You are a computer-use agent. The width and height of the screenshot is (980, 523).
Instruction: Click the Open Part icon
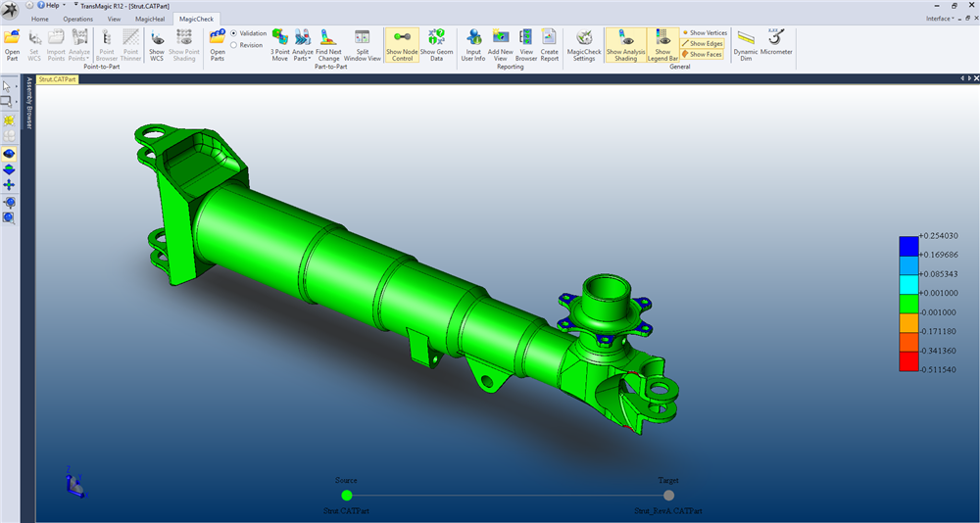12,44
